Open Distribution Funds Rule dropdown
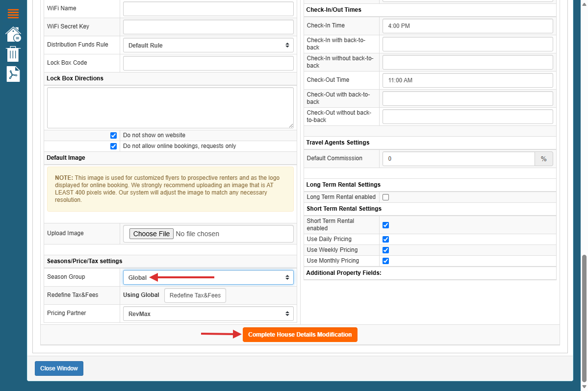Screen dimensions: 588x391 point(208,45)
